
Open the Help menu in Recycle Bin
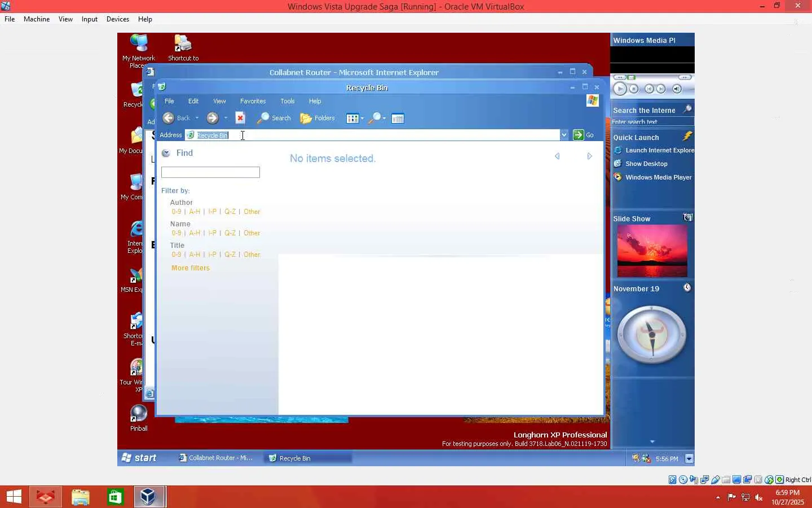pos(315,101)
